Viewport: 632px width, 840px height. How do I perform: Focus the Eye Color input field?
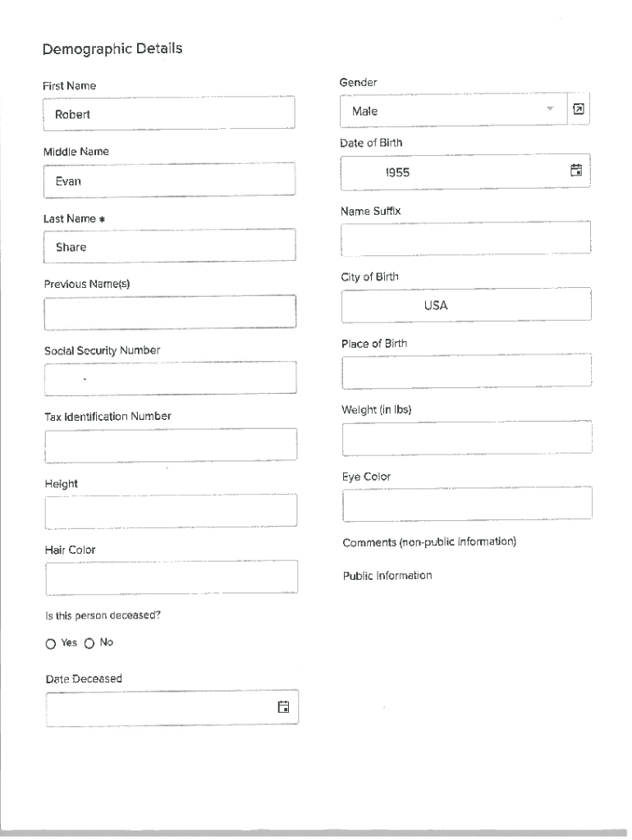(x=465, y=504)
